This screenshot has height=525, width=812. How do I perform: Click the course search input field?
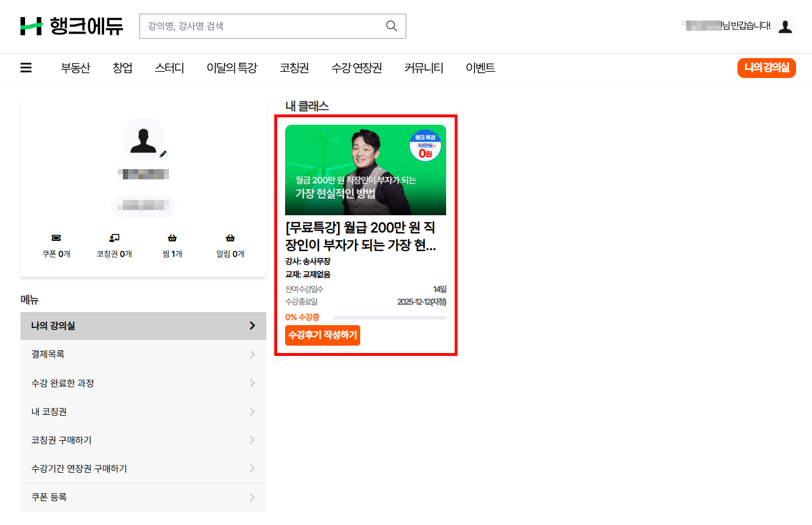(x=262, y=26)
